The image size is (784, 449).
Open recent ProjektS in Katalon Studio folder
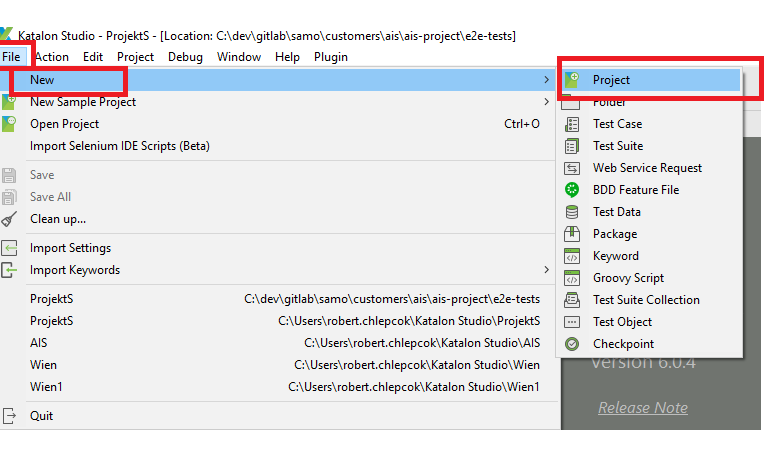[279, 321]
